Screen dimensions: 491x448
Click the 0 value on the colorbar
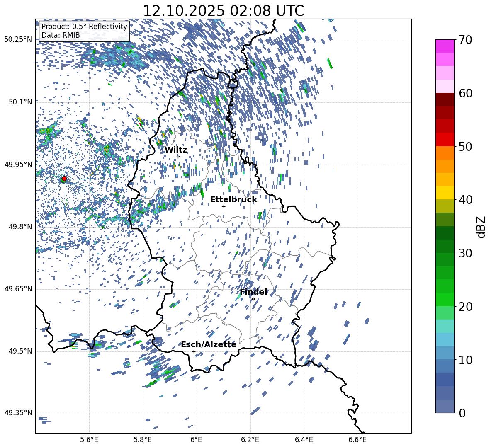click(x=462, y=413)
